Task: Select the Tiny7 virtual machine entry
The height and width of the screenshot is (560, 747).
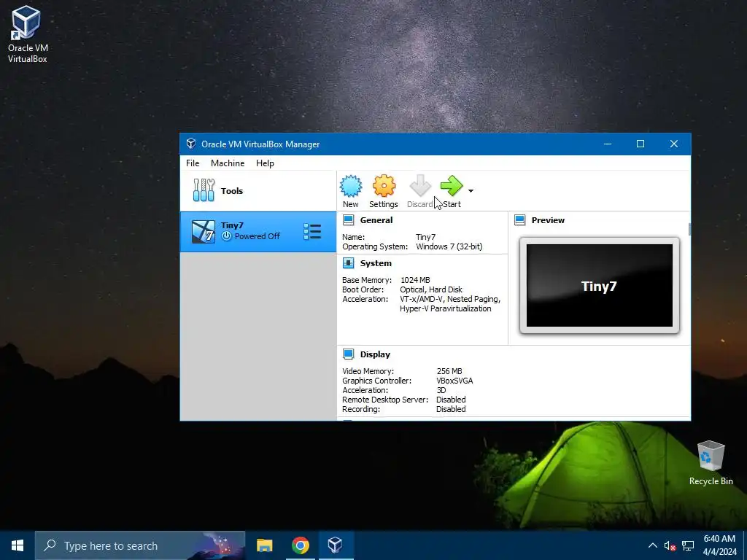Action: pyautogui.click(x=258, y=231)
